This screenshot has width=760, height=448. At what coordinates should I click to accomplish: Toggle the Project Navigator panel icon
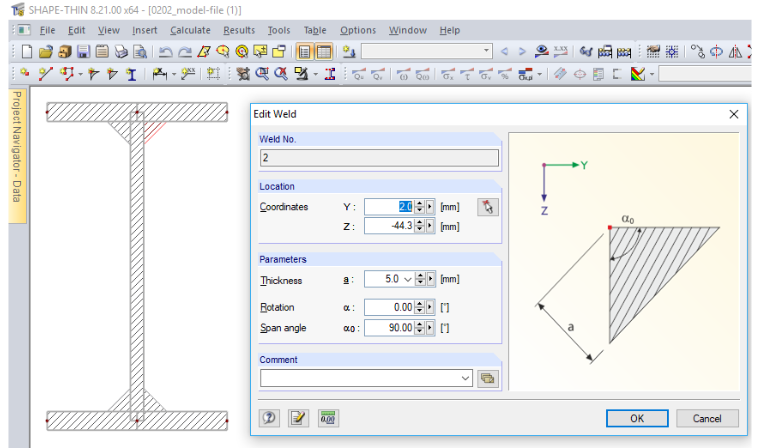tap(304, 51)
